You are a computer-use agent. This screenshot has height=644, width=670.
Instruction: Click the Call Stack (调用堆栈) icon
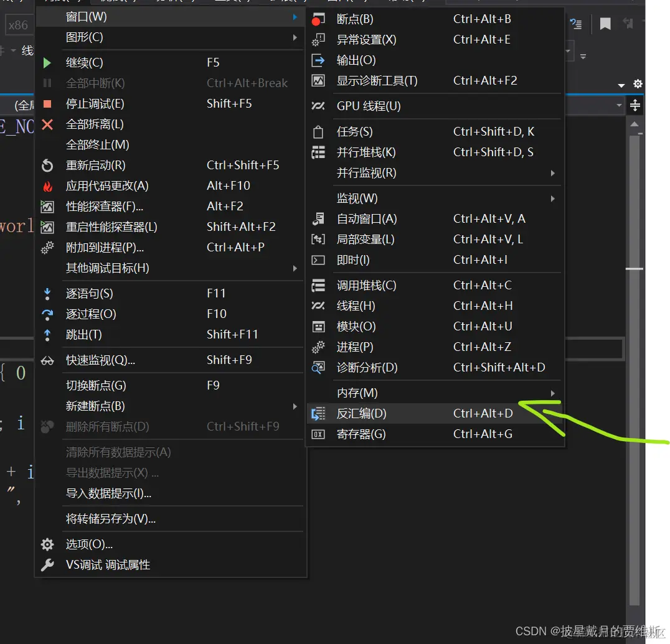318,286
